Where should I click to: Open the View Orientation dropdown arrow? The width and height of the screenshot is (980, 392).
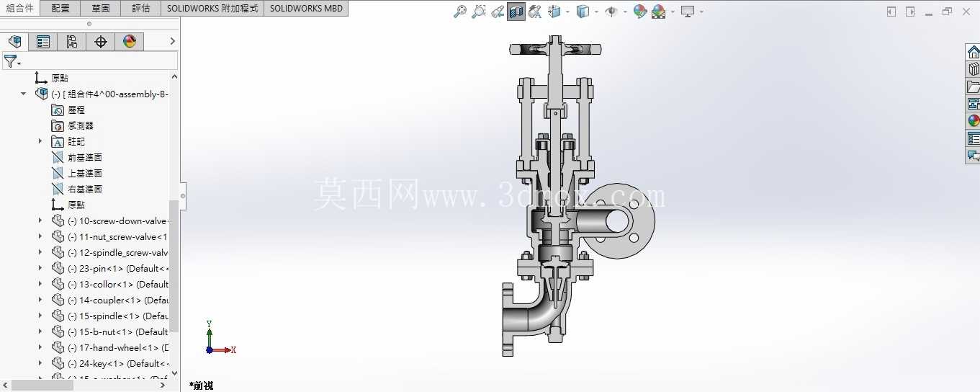click(x=567, y=12)
